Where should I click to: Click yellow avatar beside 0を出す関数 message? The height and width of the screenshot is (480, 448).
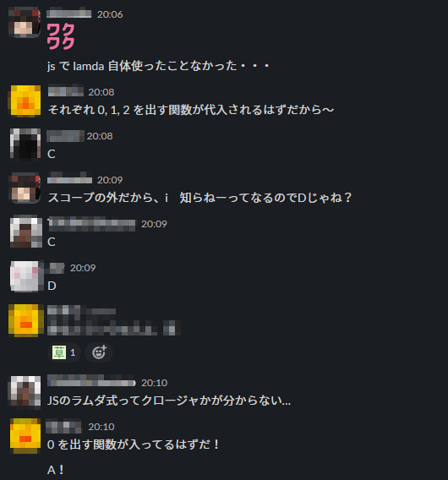pyautogui.click(x=25, y=435)
